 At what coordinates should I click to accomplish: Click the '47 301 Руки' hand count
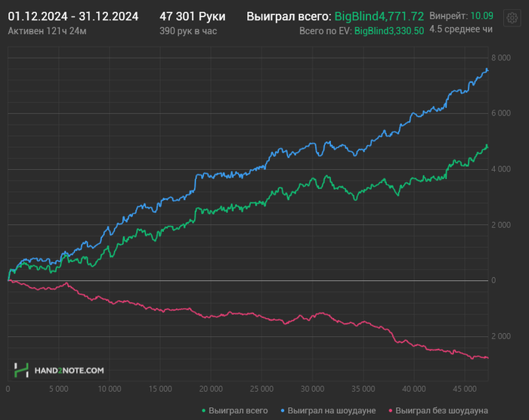click(192, 16)
